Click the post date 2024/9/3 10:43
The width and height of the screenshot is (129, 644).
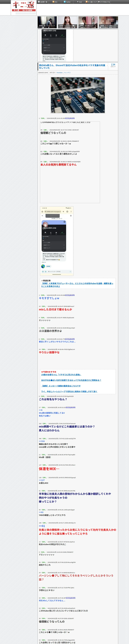click(x=43, y=72)
